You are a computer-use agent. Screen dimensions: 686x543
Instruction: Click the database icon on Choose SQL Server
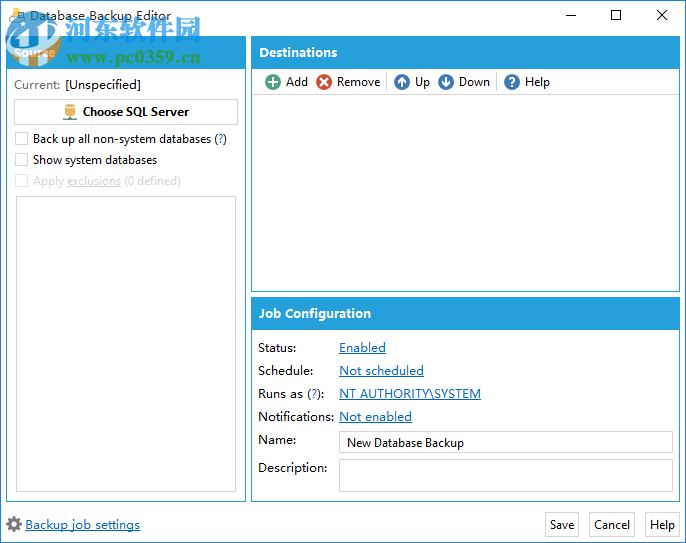[70, 112]
